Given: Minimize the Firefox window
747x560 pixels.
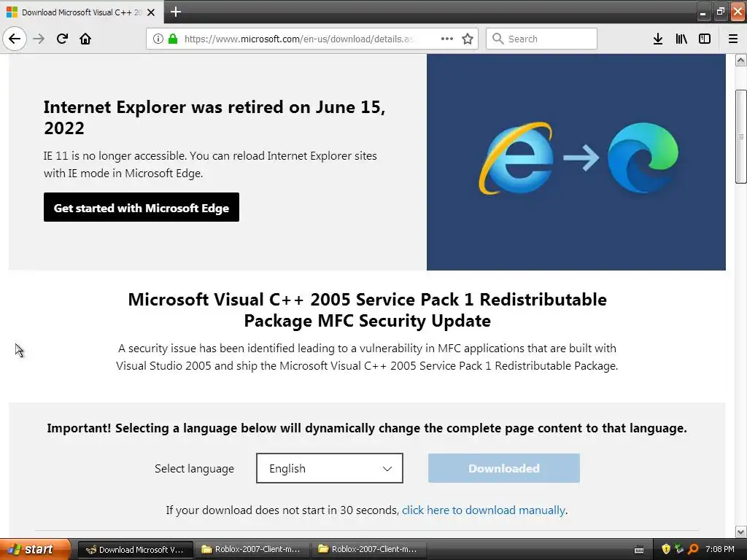Looking at the screenshot, I should point(703,12).
